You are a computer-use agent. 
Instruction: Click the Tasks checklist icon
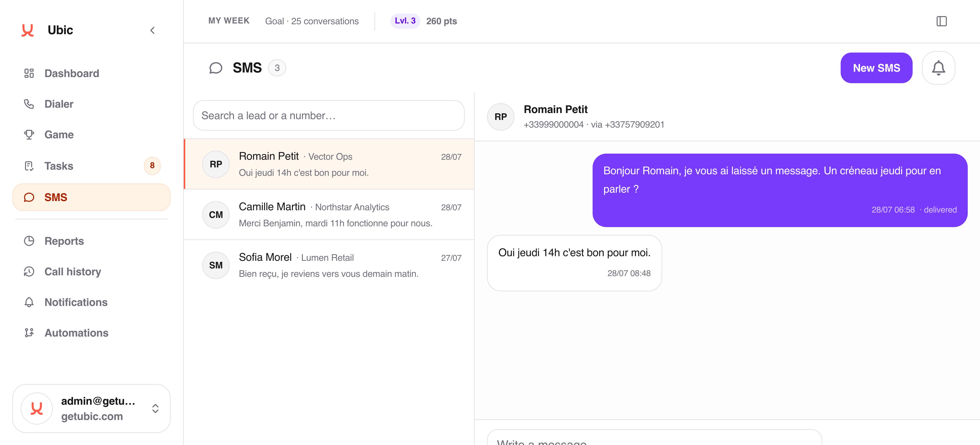point(29,166)
